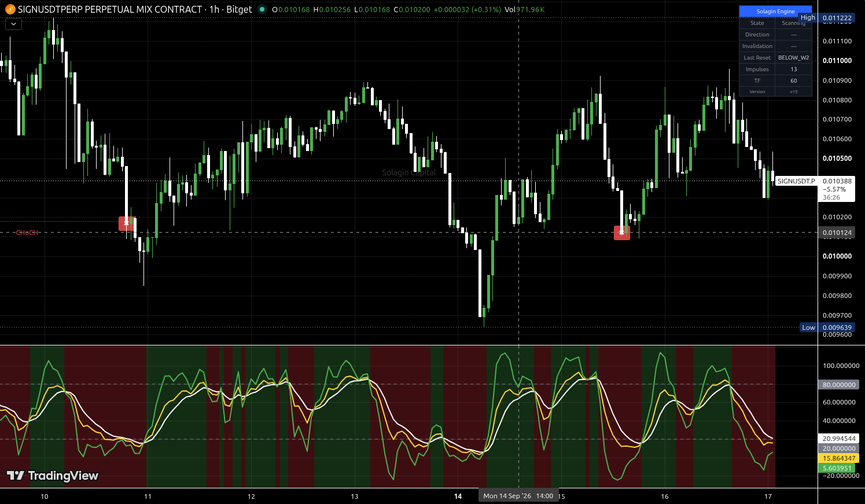Screen dimensions: 865x504
Task: Click the 0.009800 level on the price axis
Action: pos(837,296)
